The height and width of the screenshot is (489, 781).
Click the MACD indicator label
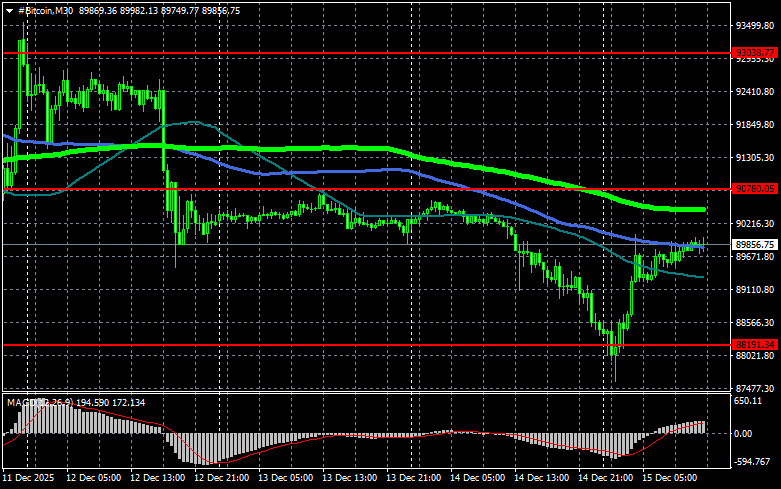(22, 402)
